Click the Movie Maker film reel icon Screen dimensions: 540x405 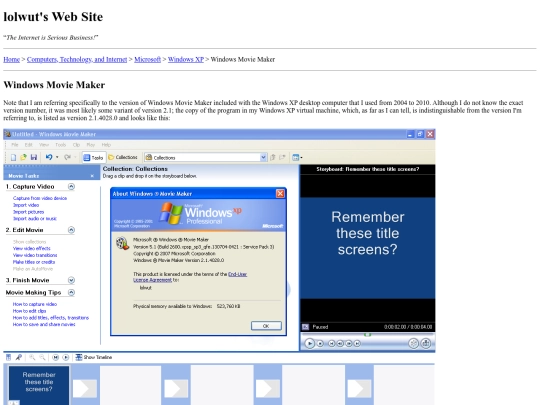point(122,243)
